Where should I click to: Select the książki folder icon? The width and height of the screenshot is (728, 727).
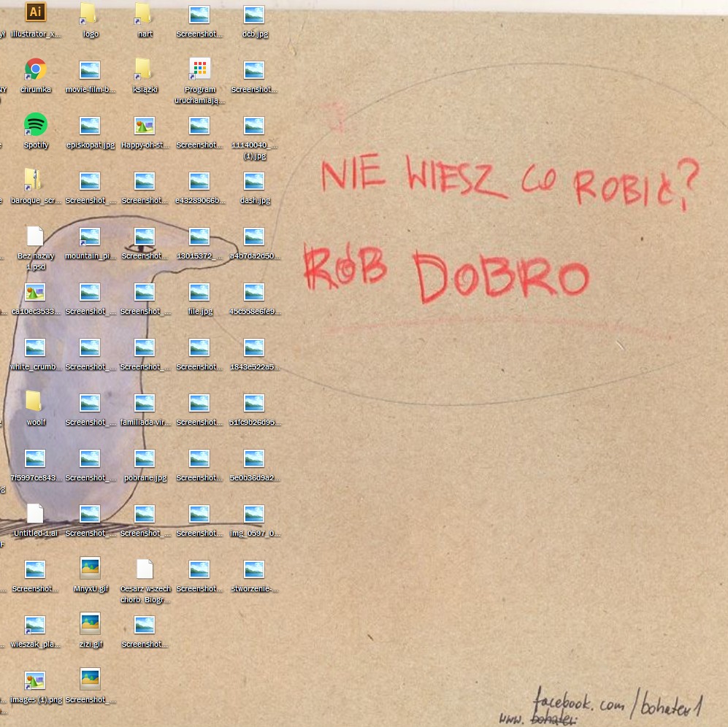tap(144, 70)
